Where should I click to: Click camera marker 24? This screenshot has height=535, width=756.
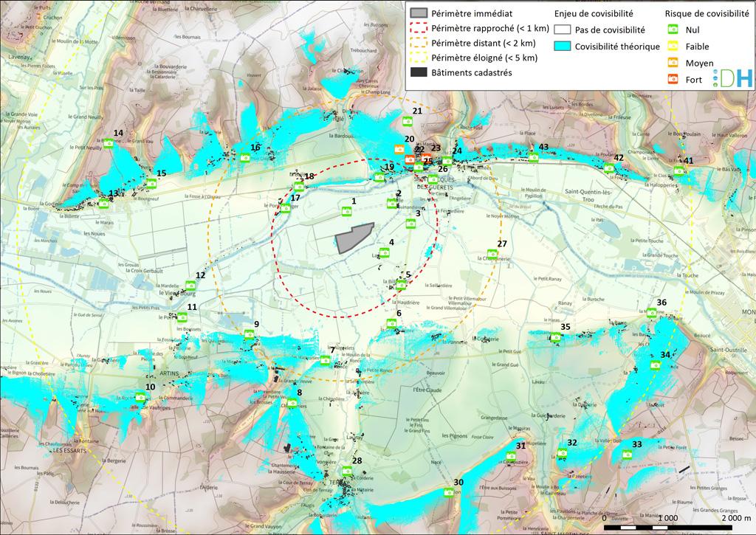point(447,161)
